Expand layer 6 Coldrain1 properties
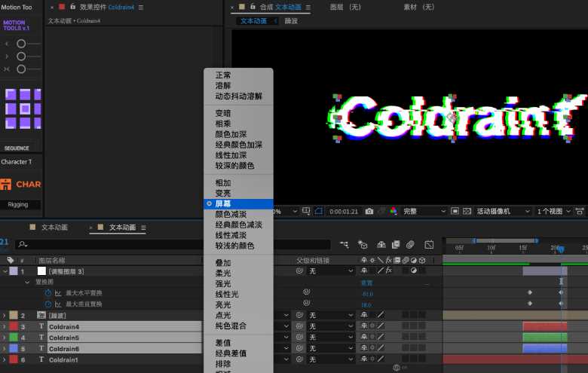The width and height of the screenshot is (588, 373). point(4,359)
